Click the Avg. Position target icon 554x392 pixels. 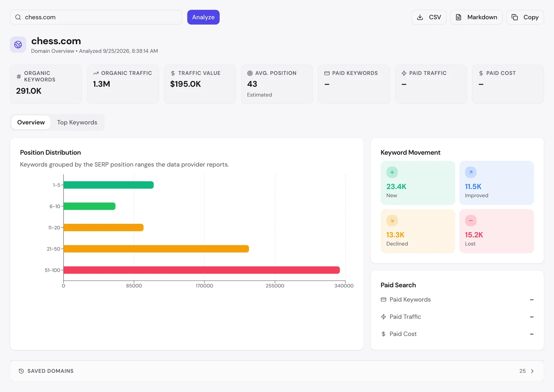tap(250, 73)
